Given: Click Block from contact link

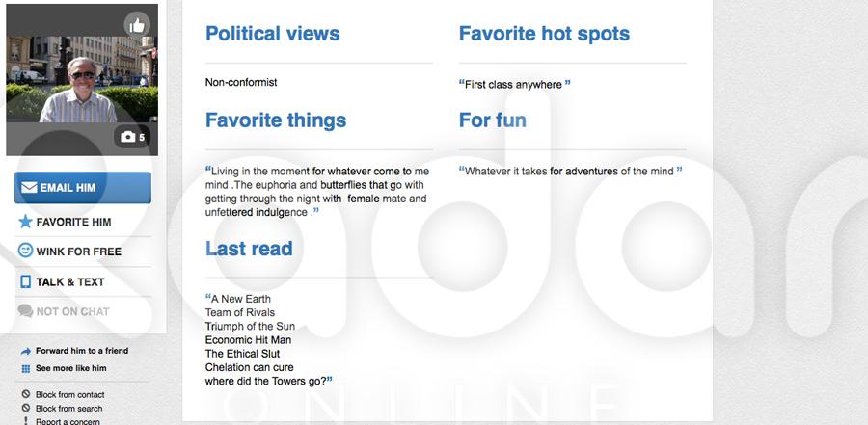Looking at the screenshot, I should coord(70,395).
